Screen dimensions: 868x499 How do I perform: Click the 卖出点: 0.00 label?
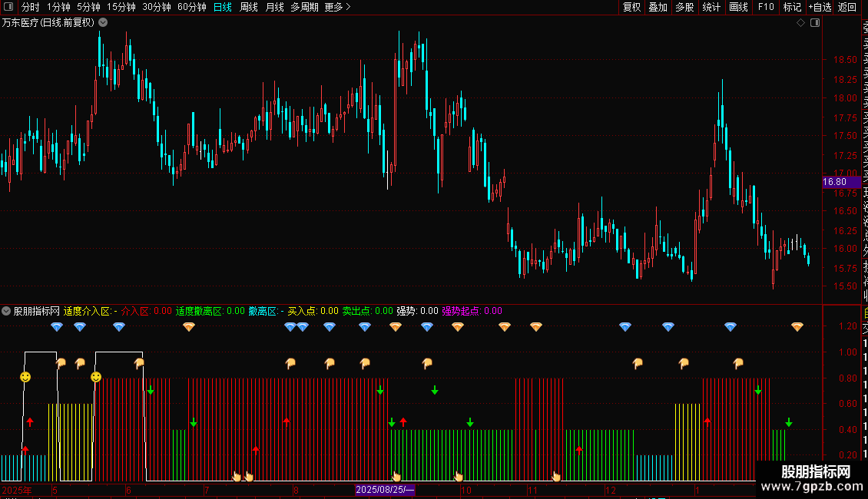368,311
